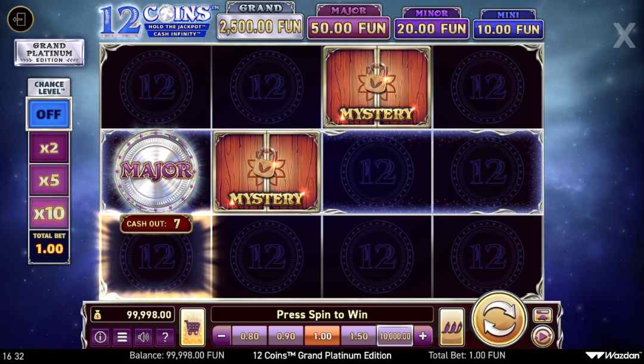
Task: Click the Cash Out 7 button
Action: [x=156, y=224]
